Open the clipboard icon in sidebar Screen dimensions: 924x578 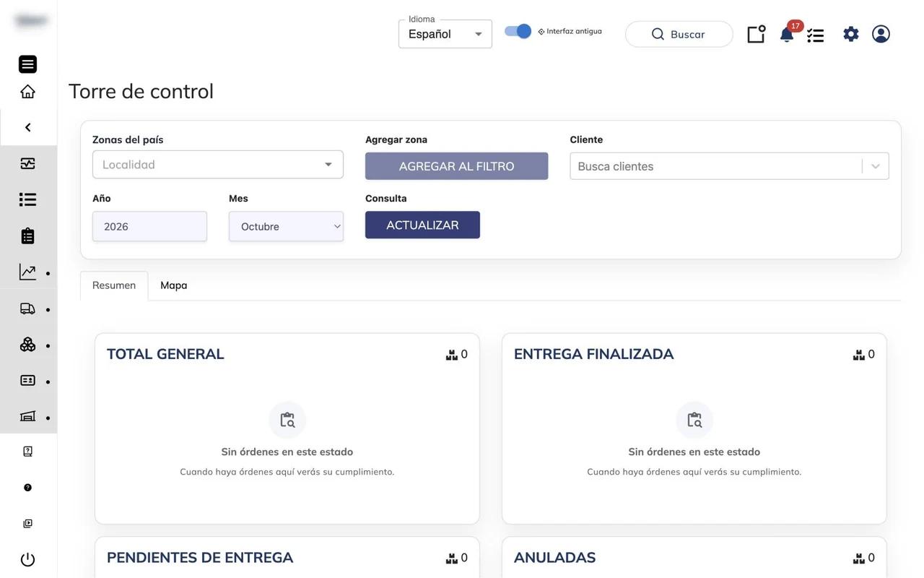[27, 236]
